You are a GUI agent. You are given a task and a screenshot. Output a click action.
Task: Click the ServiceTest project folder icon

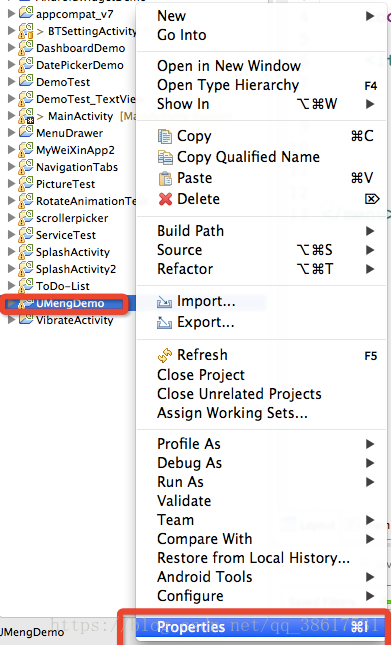click(x=26, y=235)
